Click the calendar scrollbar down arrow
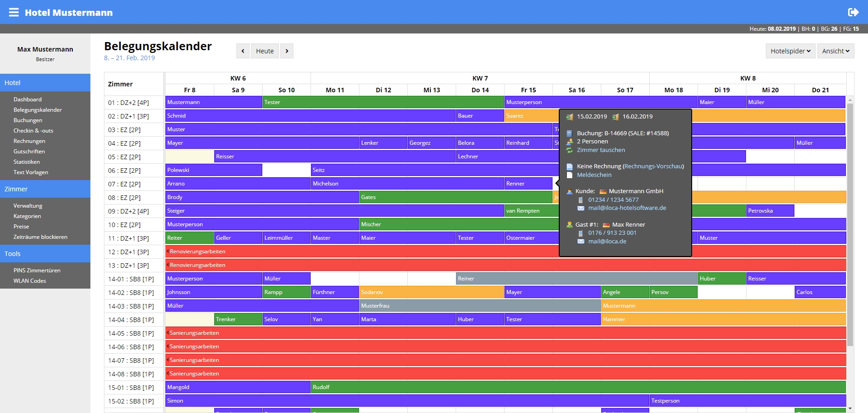 tap(850, 408)
